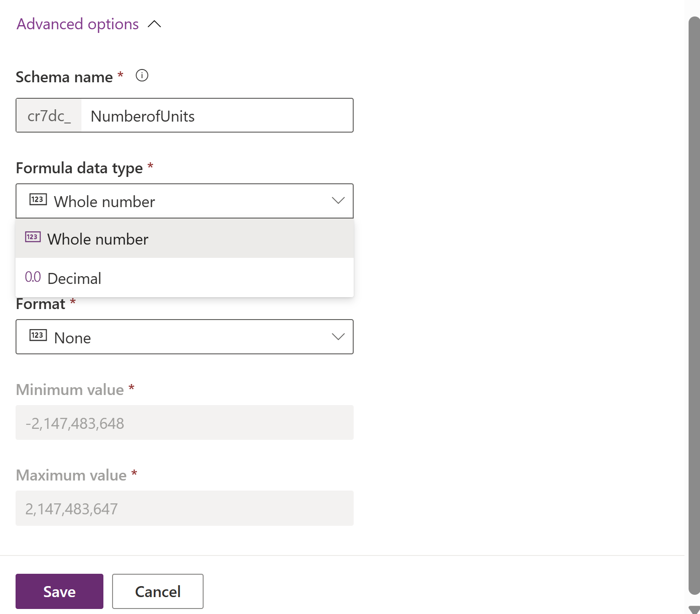Click the Whole number 123 icon in dropdown list

pyautogui.click(x=32, y=237)
